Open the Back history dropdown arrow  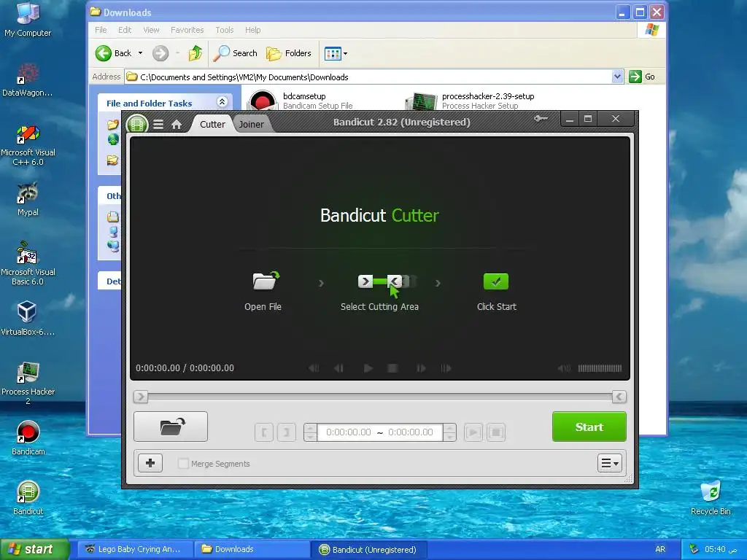click(x=140, y=53)
